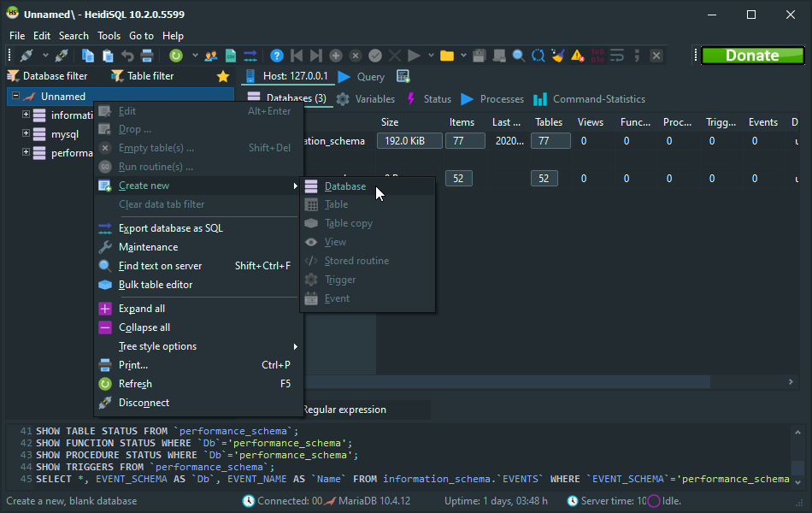Open the Tools menu
Image resolution: width=812 pixels, height=513 pixels.
coord(109,36)
